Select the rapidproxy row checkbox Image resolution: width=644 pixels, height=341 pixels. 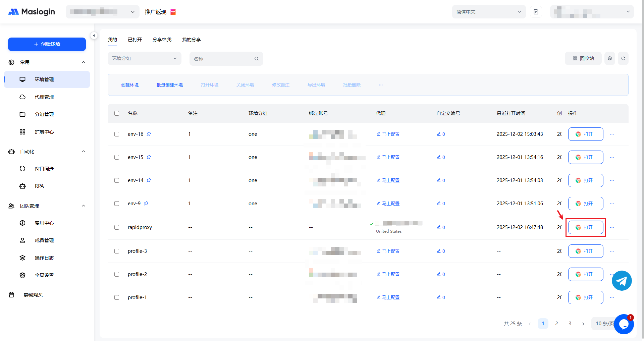[117, 227]
